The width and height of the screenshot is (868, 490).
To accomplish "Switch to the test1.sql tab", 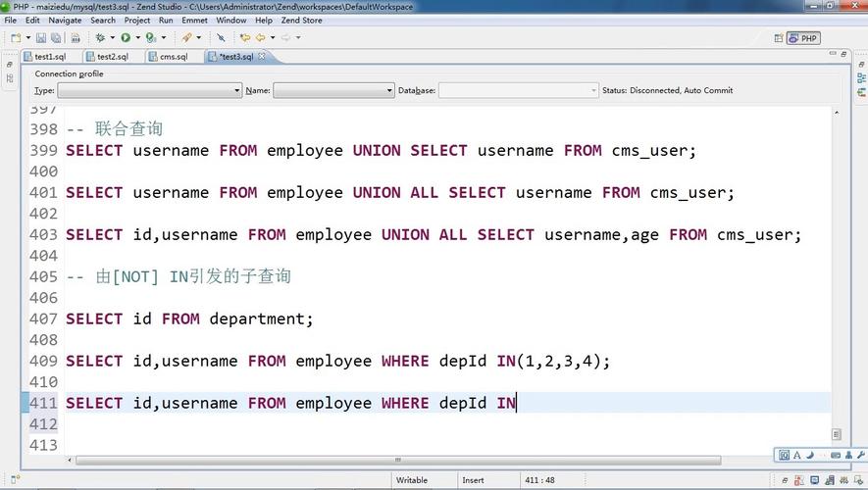I will pyautogui.click(x=45, y=57).
